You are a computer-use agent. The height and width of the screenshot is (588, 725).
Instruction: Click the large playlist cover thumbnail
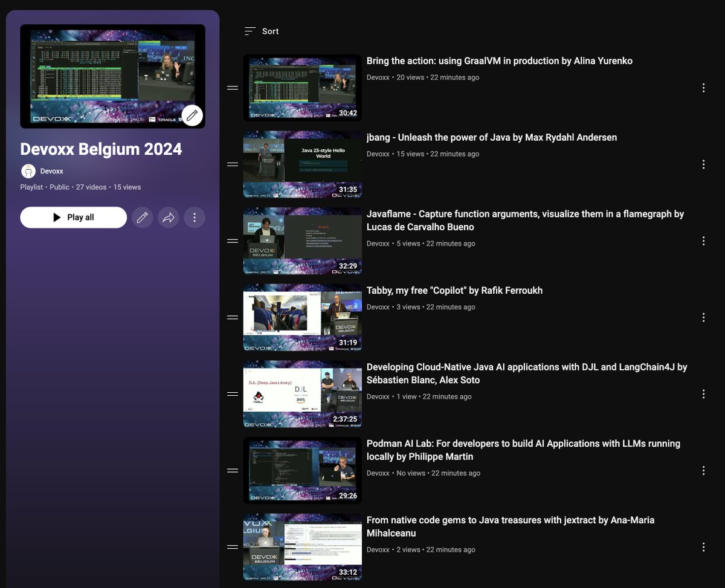(112, 76)
